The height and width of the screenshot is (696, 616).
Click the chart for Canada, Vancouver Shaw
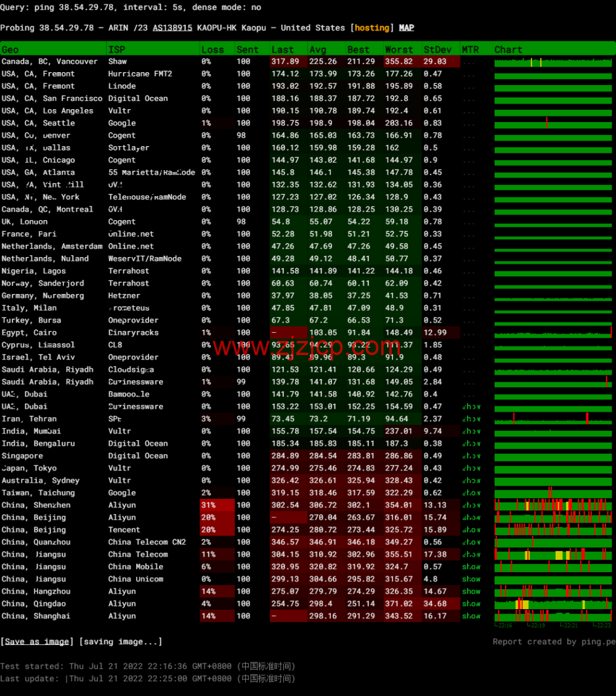pyautogui.click(x=553, y=62)
